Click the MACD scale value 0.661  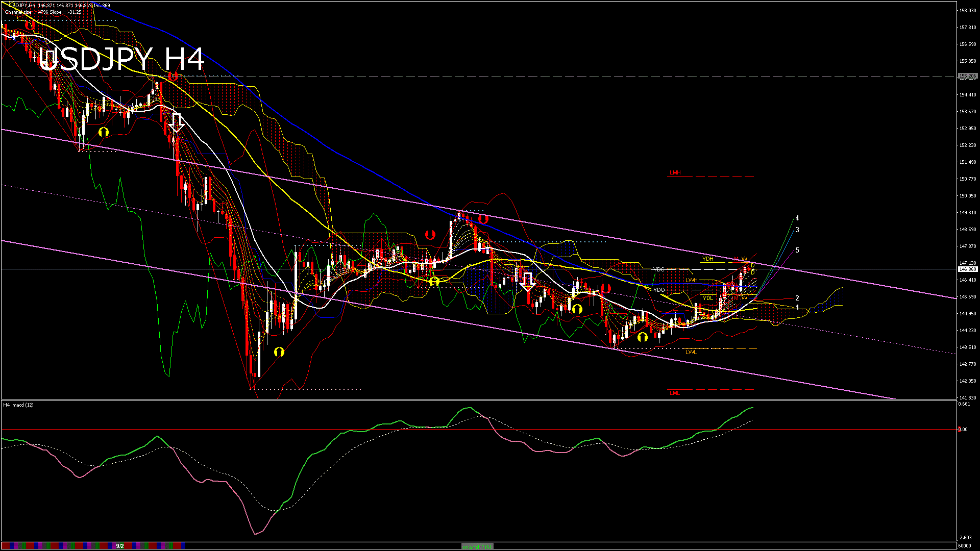(x=965, y=404)
